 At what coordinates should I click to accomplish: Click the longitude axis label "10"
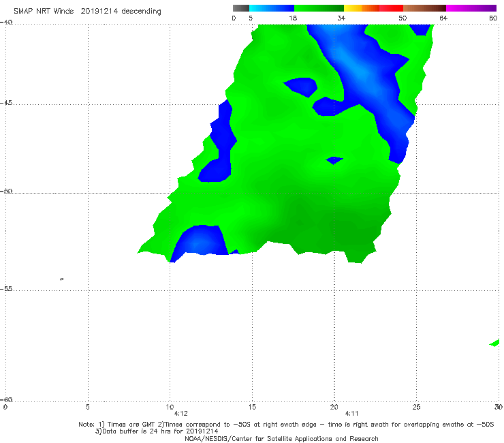click(x=170, y=407)
